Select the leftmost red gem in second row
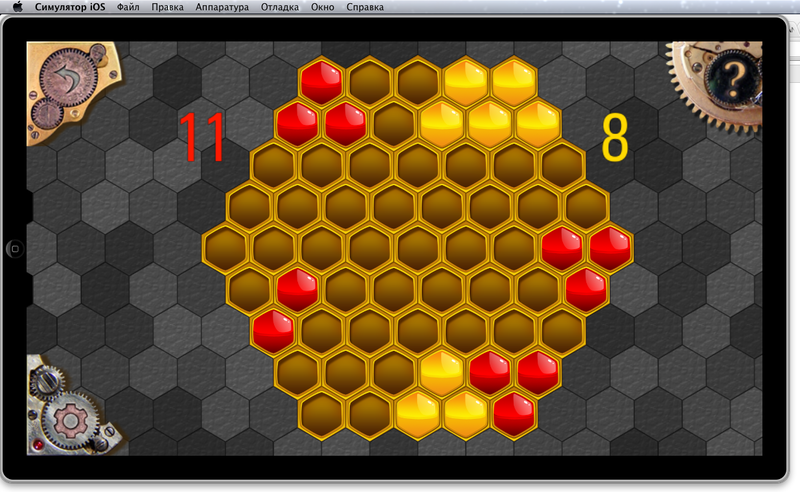This screenshot has width=800, height=492. coord(297,124)
